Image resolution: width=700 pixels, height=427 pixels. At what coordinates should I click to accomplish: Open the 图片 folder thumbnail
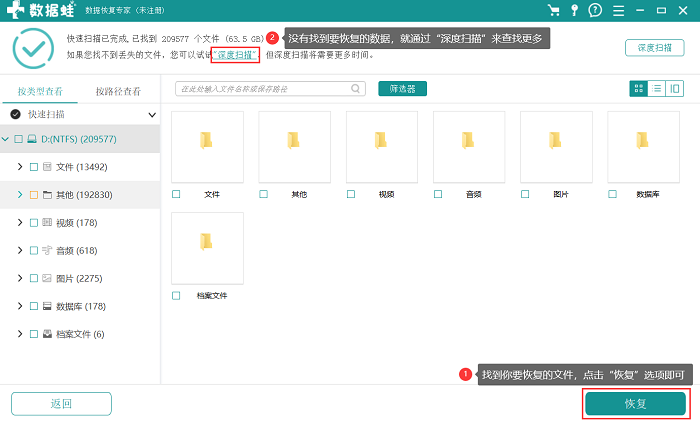[x=556, y=147]
